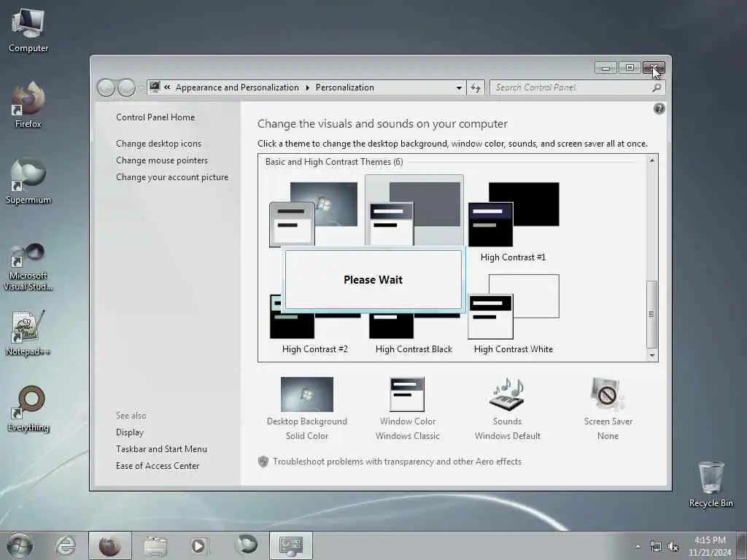
Task: Click the Personalization breadcrumb
Action: 344,87
